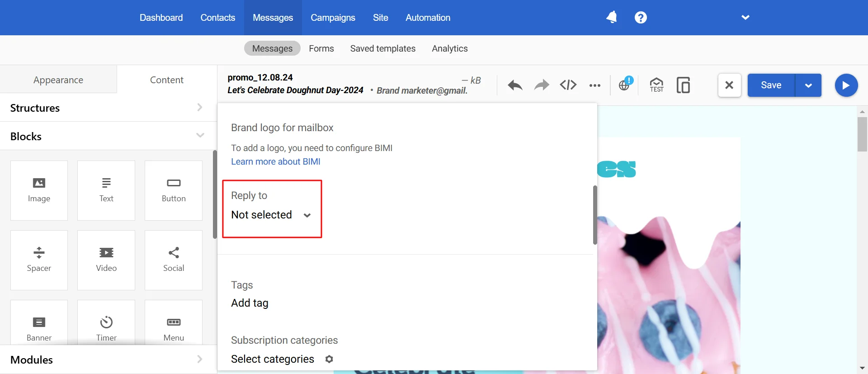Switch to the Appearance tab
Screen dimensions: 868x374
pyautogui.click(x=58, y=80)
